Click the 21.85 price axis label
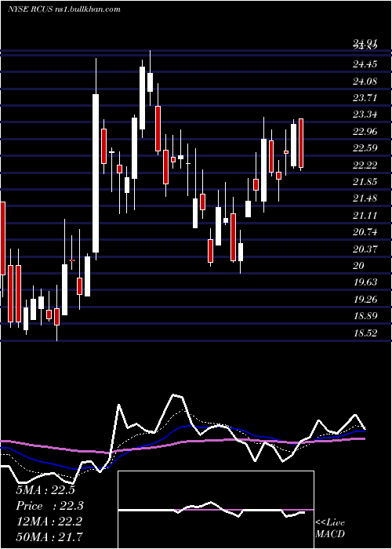Image resolution: width=392 pixels, height=549 pixels. [365, 182]
